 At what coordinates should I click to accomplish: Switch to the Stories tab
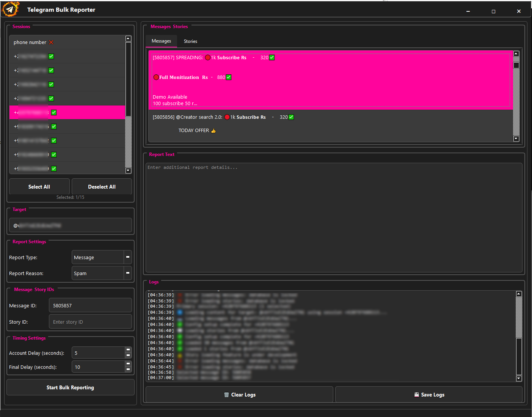[190, 41]
